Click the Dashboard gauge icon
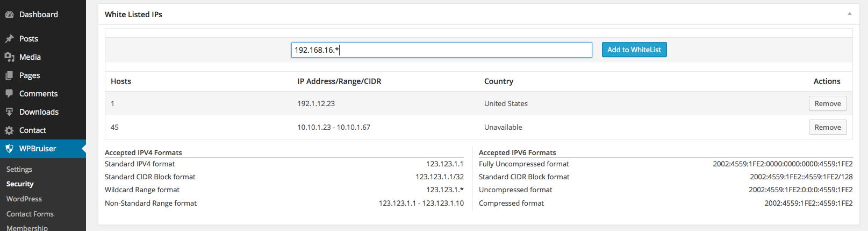This screenshot has width=868, height=231. pos(9,15)
